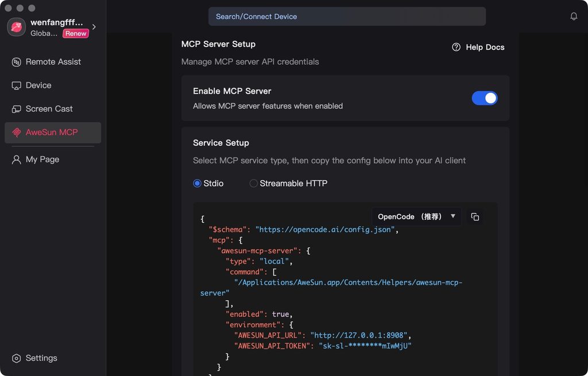588x376 pixels.
Task: Click the Settings hexagon icon
Action: pos(16,358)
